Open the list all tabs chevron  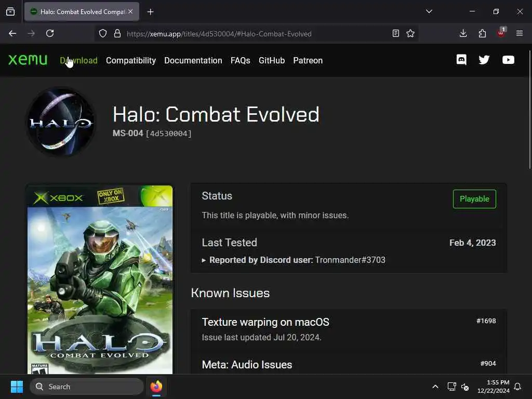click(x=429, y=11)
